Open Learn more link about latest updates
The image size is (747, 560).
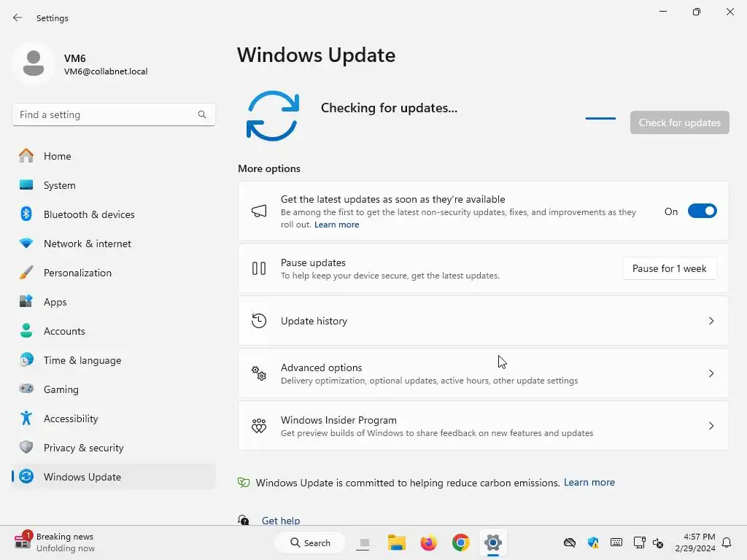336,225
